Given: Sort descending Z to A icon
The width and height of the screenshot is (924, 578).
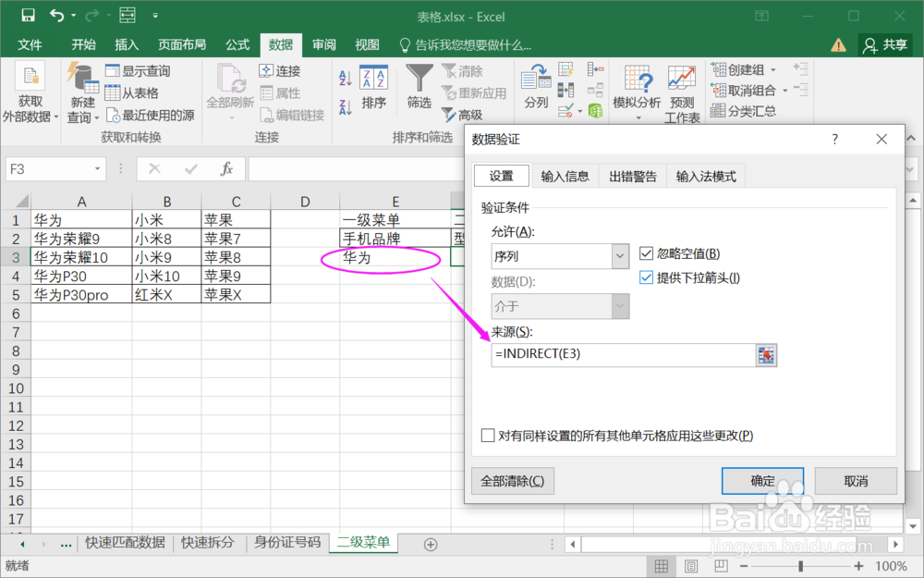Looking at the screenshot, I should click(x=346, y=106).
